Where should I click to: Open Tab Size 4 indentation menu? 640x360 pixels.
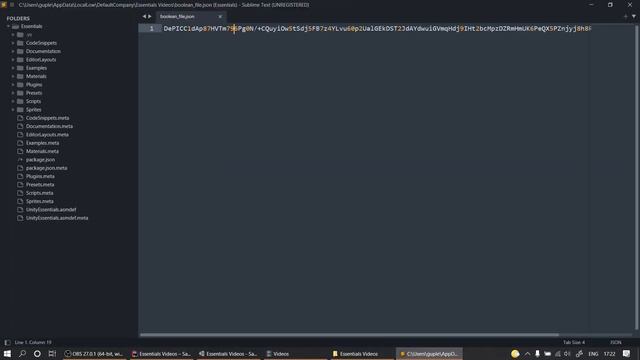pyautogui.click(x=574, y=342)
